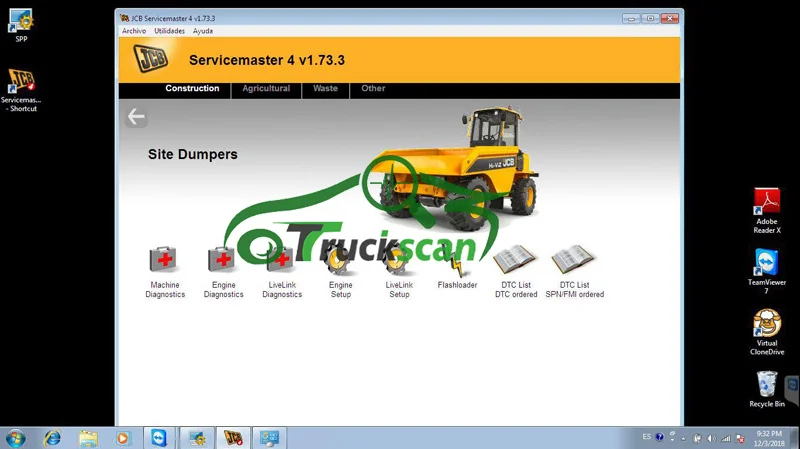This screenshot has height=449, width=800.
Task: Click the ES language indicator
Action: coord(646,437)
